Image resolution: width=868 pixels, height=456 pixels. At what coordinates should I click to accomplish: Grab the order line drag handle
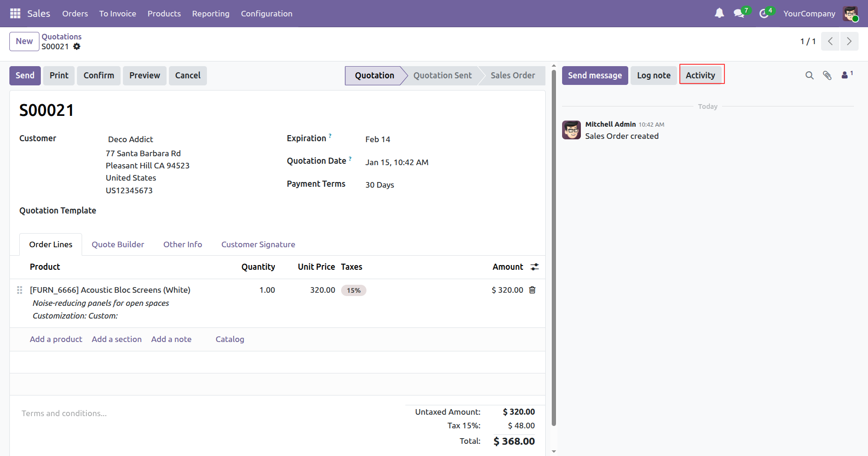20,290
